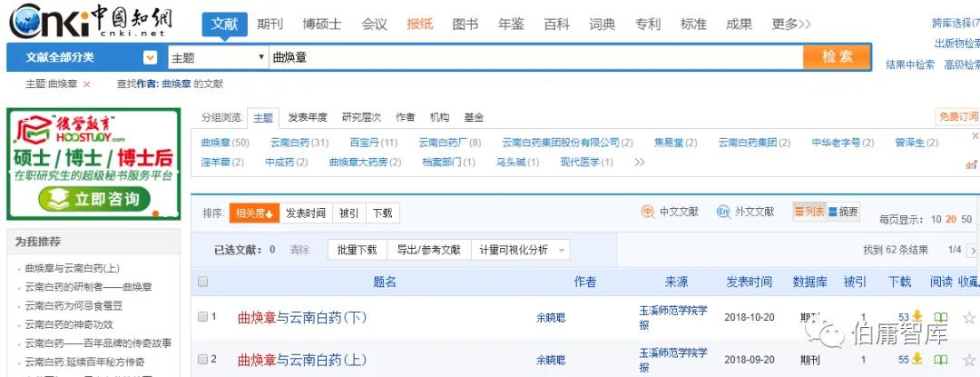The width and height of the screenshot is (980, 377).
Task: Click the 批量下载 button
Action: coord(358,250)
